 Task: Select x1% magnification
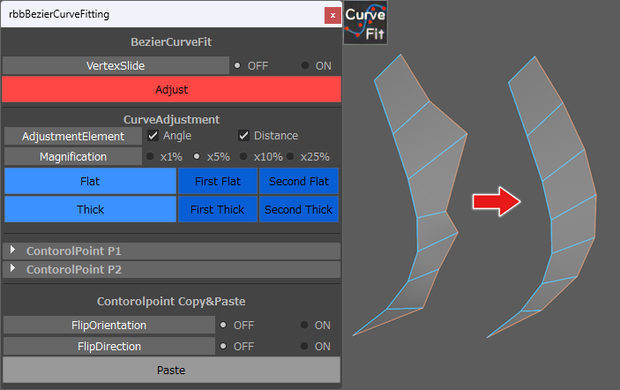[x=150, y=157]
